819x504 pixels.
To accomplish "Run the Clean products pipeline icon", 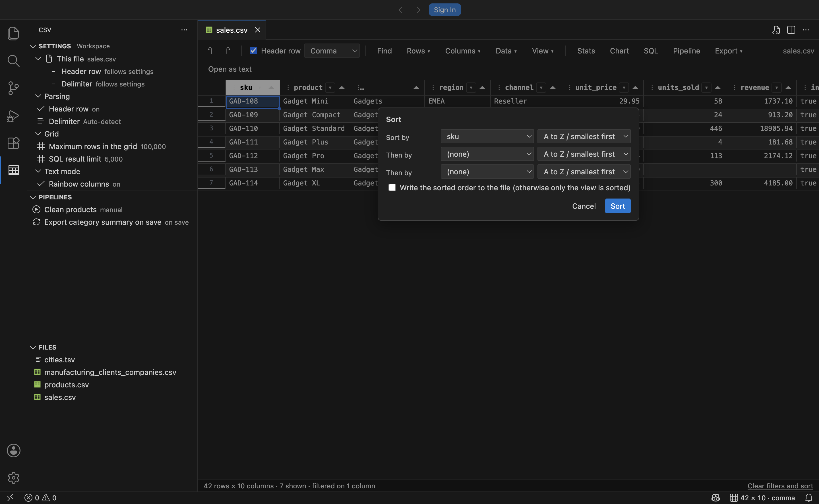I will tap(36, 209).
